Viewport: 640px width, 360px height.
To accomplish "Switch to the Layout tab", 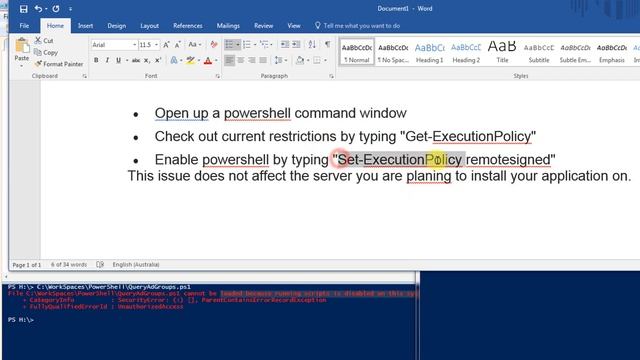I will 149,26.
